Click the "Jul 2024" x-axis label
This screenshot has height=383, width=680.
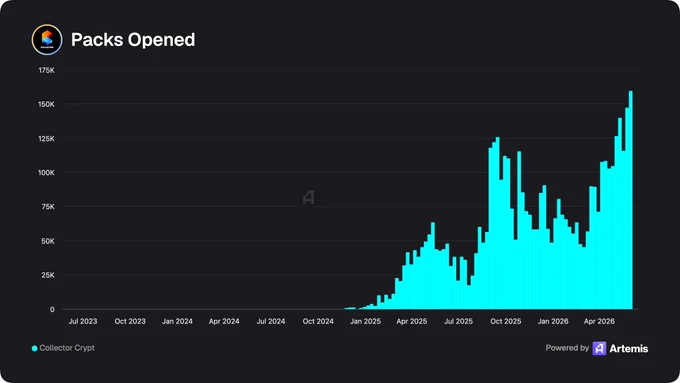271,321
